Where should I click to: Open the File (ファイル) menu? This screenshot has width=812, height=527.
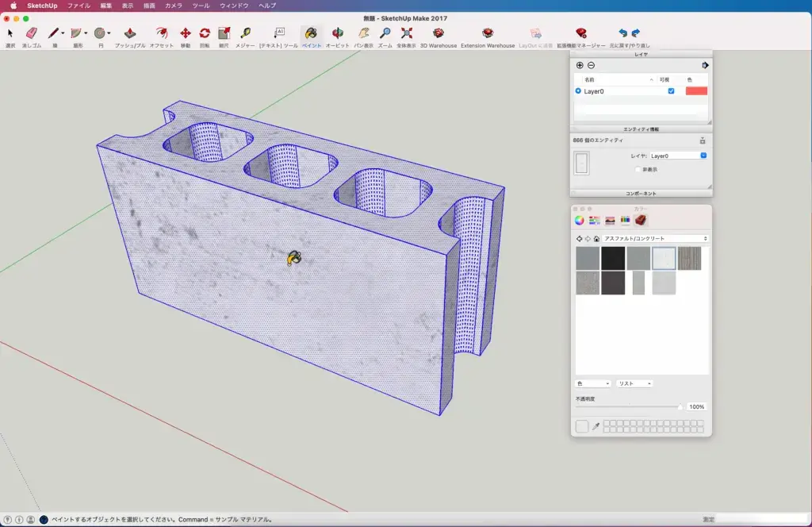tap(79, 6)
